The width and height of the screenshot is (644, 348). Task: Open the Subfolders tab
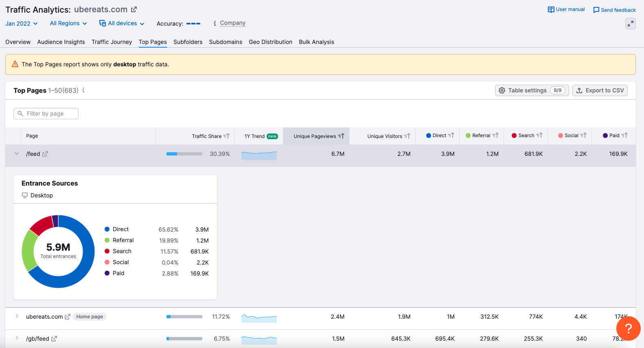[188, 42]
